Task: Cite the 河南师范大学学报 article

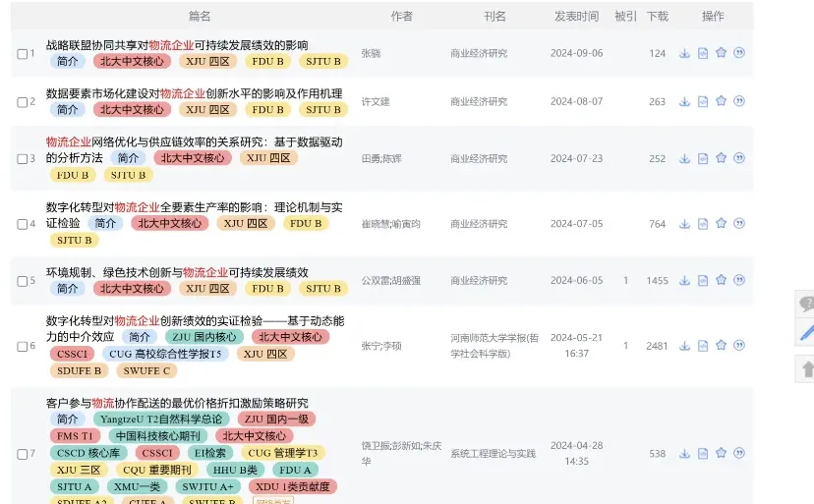Action: click(x=739, y=345)
